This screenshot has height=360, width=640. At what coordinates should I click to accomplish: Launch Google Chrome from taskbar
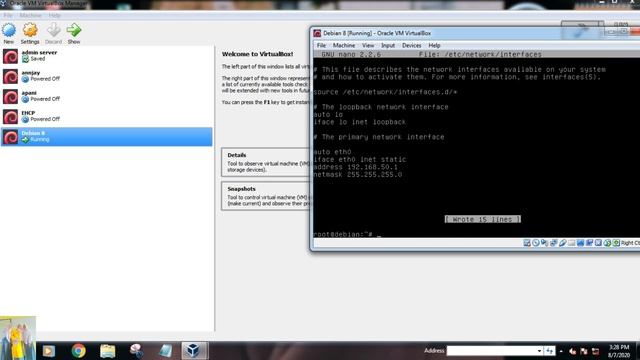[x=78, y=351]
